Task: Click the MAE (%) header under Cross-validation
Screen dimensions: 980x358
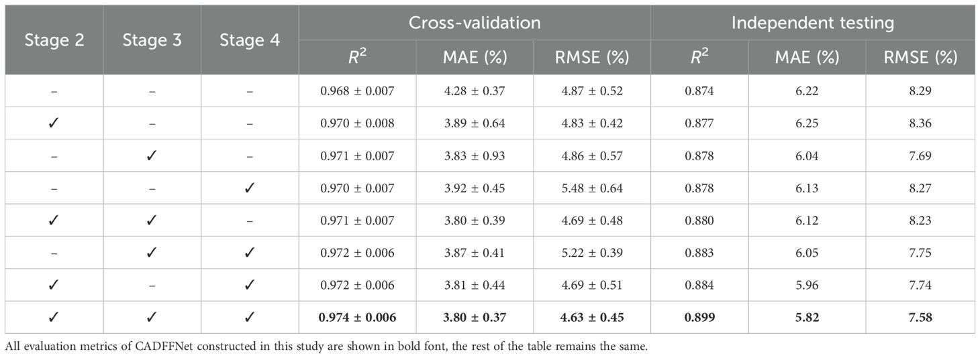Action: (x=475, y=58)
